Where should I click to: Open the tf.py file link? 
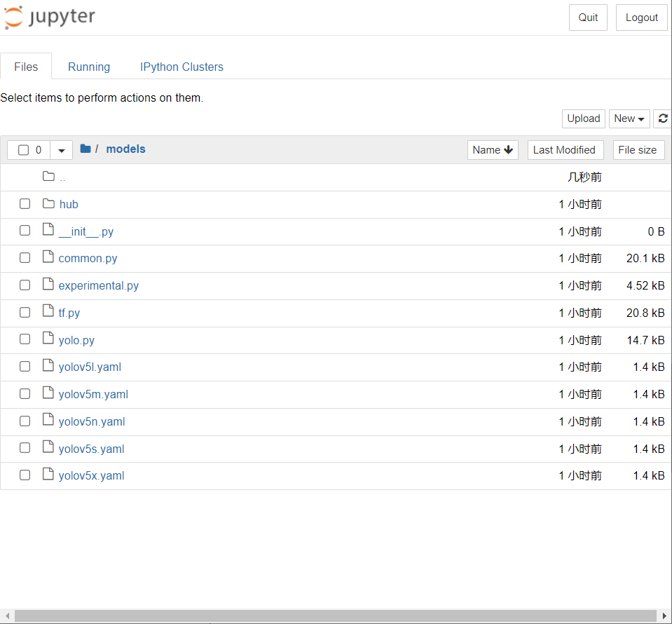[x=69, y=313]
